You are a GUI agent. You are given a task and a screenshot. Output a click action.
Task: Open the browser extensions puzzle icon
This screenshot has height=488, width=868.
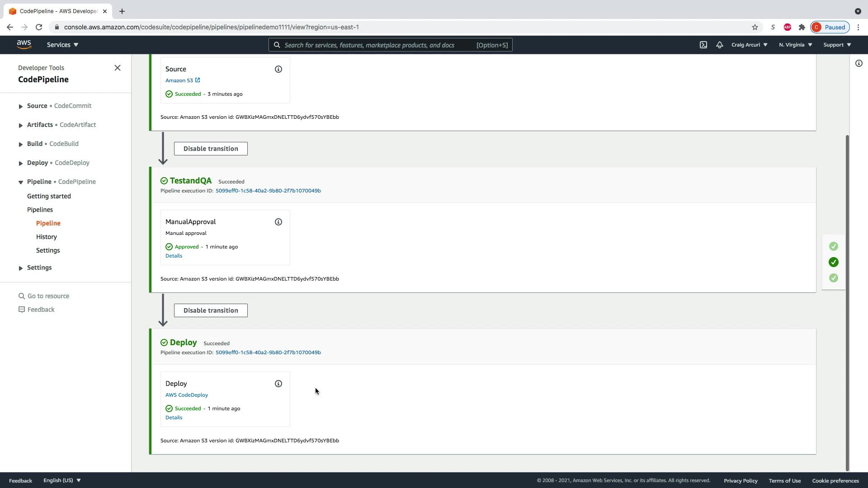[x=802, y=27]
